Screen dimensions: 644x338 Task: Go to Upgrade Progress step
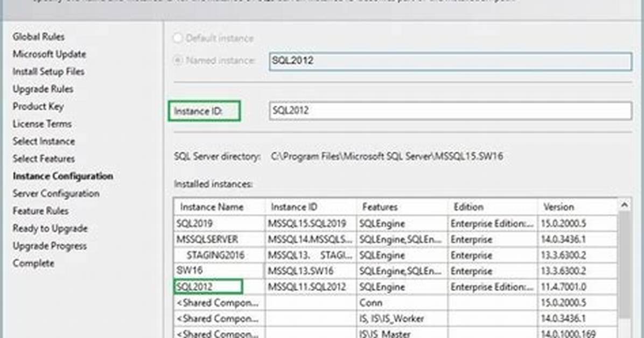50,245
